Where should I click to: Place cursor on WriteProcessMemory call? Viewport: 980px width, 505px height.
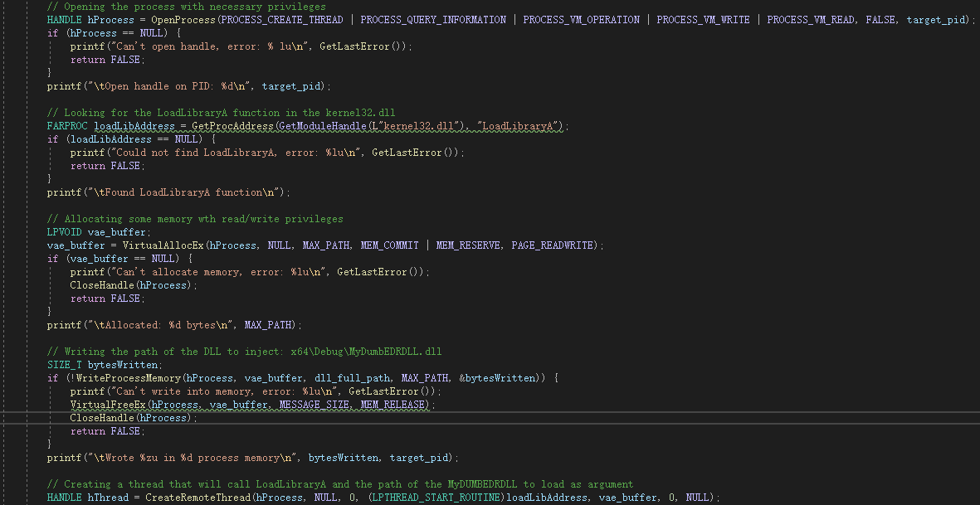[x=128, y=378]
